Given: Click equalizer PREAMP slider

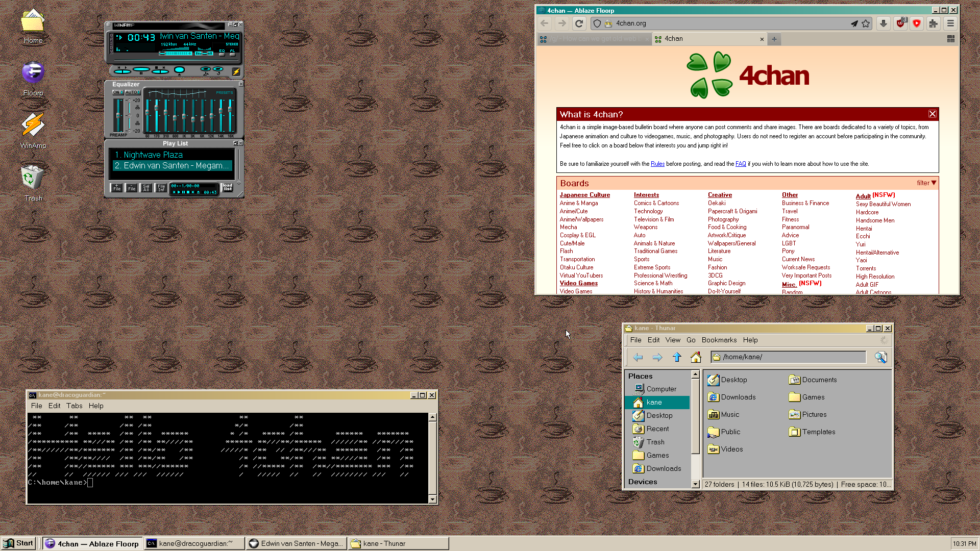Looking at the screenshot, I should coord(118,116).
